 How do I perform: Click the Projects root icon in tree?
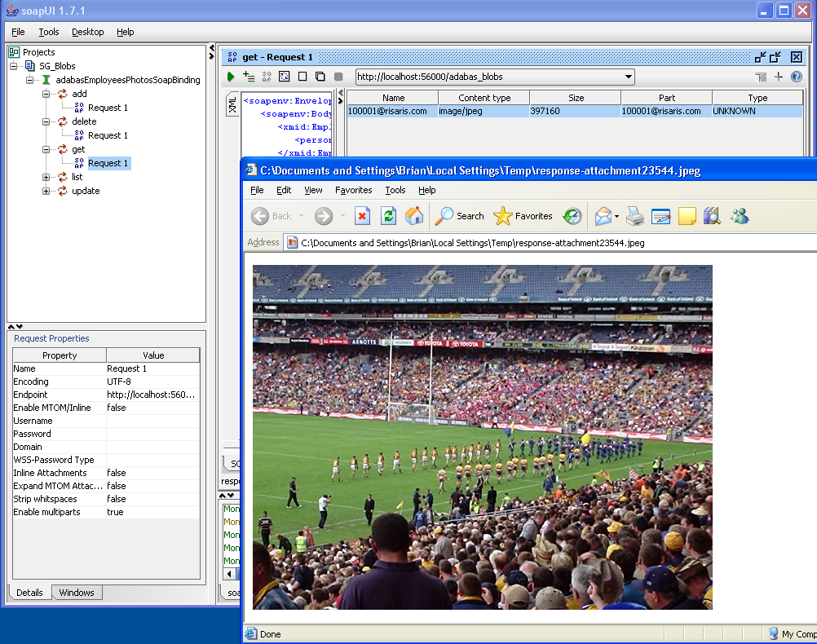coord(14,52)
